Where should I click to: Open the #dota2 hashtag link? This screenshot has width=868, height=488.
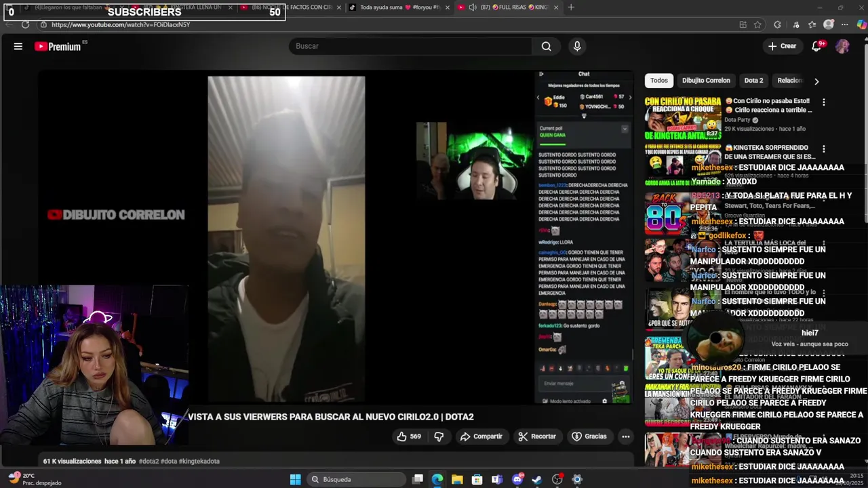click(149, 461)
